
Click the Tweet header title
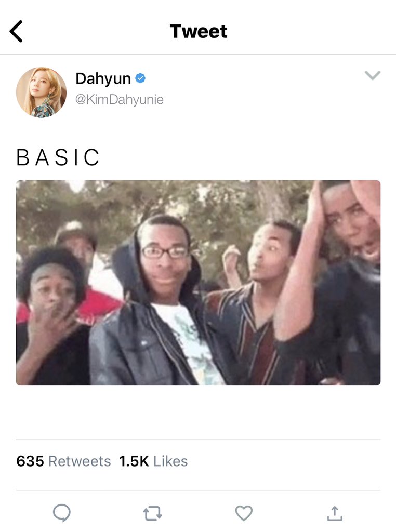pos(199,31)
